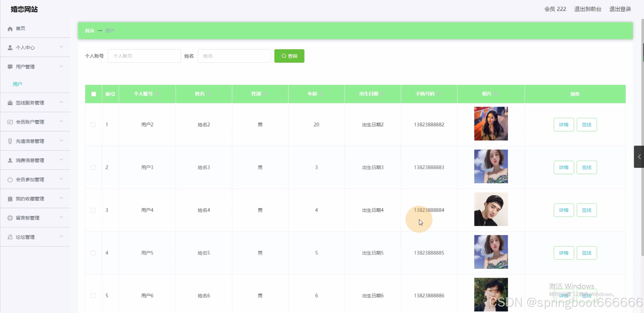Click 退出登录 in the top bar
This screenshot has width=644, height=313.
click(x=620, y=9)
